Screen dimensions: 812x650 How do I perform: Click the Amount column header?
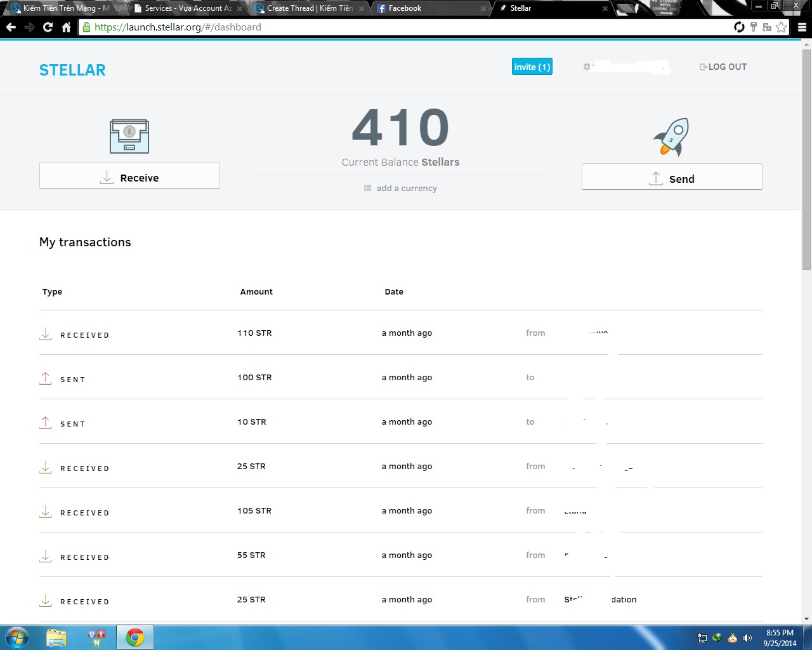256,292
